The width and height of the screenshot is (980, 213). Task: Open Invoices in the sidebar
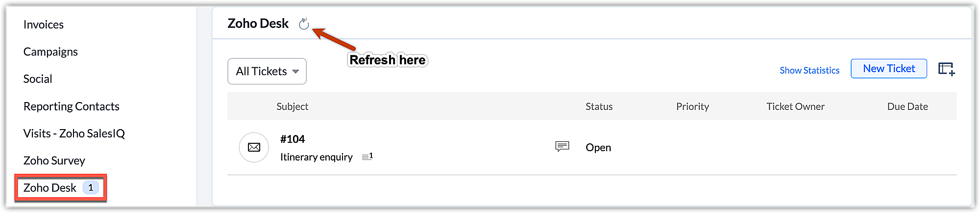tap(44, 25)
